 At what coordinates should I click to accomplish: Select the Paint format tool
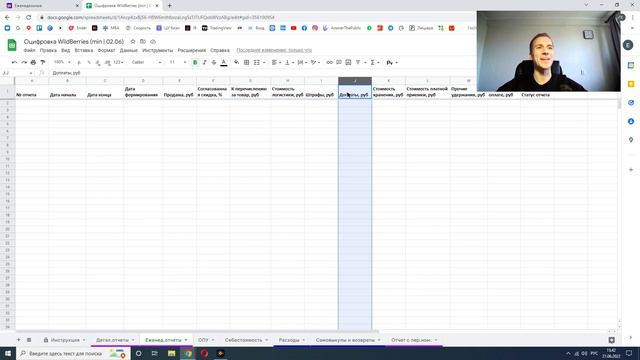pos(42,62)
